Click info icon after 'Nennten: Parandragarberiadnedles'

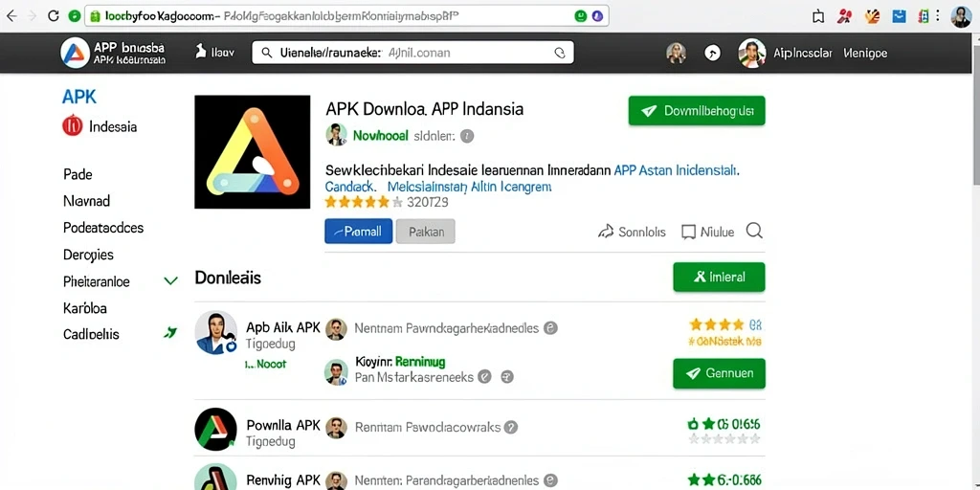click(550, 480)
